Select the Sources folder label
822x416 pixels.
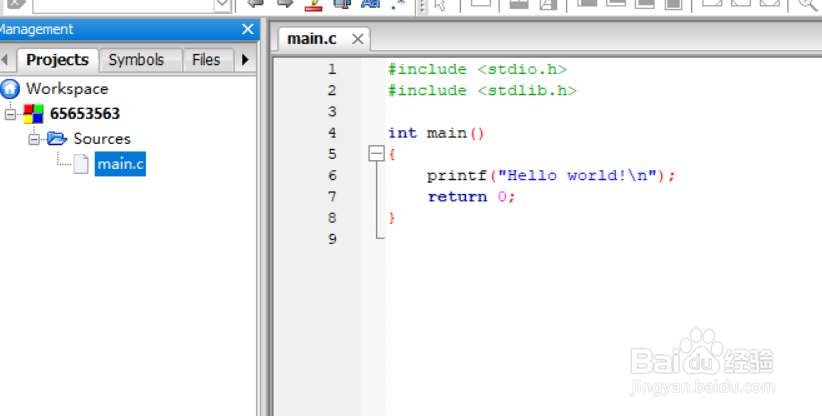102,139
